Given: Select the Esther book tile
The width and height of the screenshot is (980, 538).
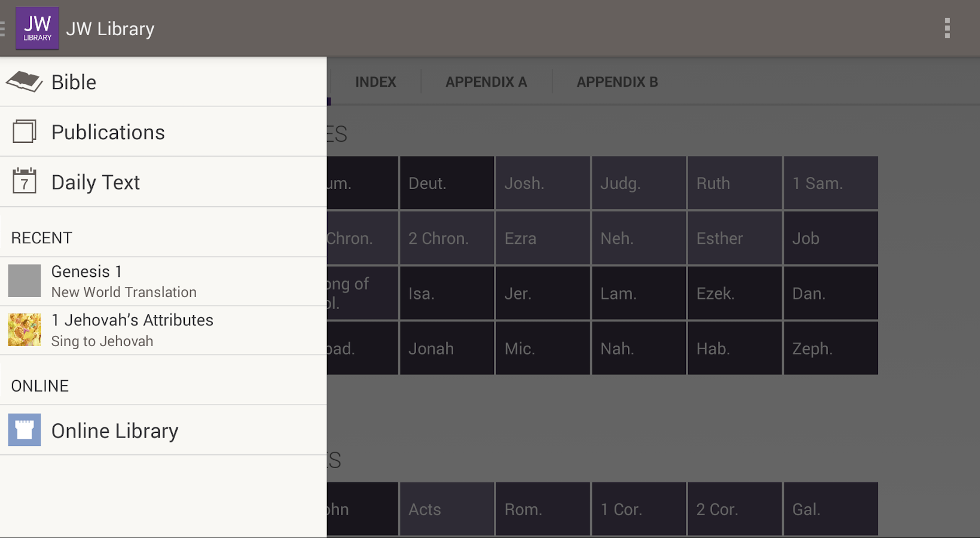Looking at the screenshot, I should coord(734,239).
